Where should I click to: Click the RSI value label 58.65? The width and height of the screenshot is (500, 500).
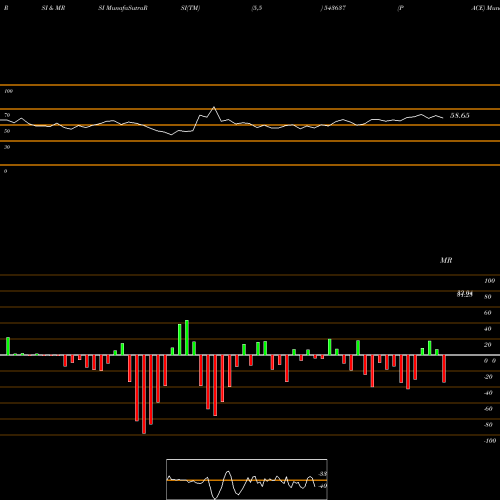click(x=460, y=116)
